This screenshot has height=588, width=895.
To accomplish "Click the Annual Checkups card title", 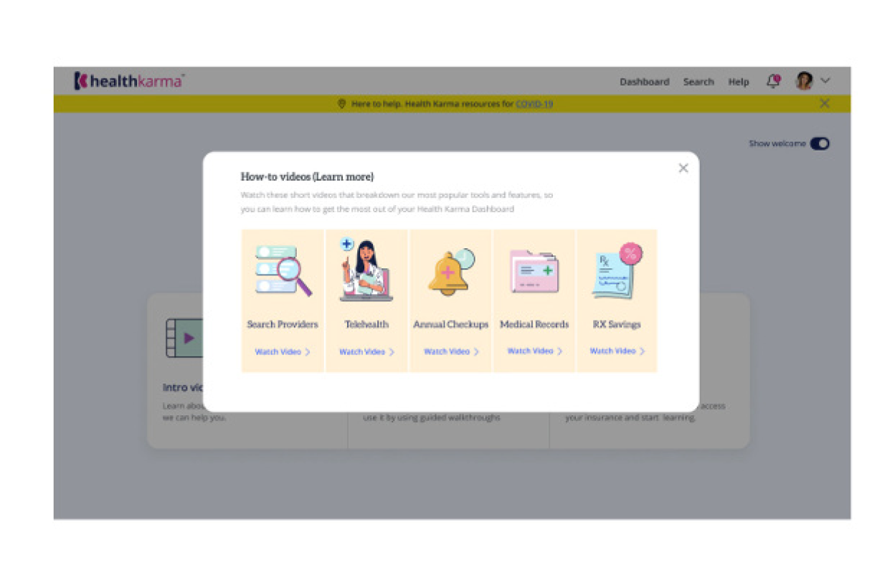I will [450, 324].
